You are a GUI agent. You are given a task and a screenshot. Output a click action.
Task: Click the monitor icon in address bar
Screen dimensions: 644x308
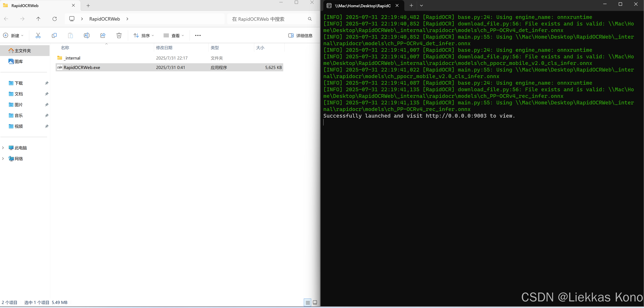pyautogui.click(x=72, y=19)
